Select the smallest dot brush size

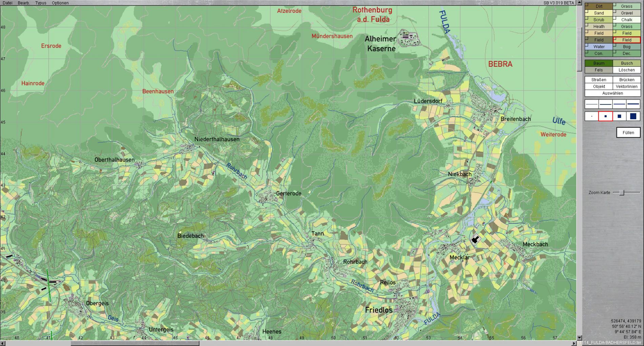point(592,116)
